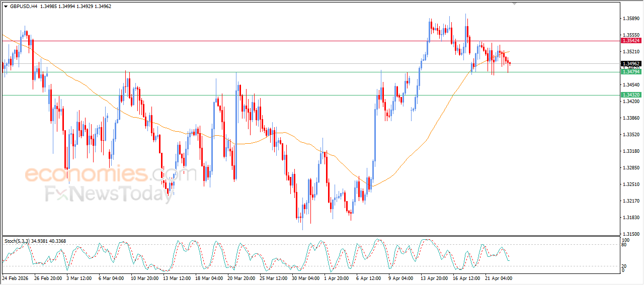Select the black 1.34962 current price label

(x=631, y=64)
